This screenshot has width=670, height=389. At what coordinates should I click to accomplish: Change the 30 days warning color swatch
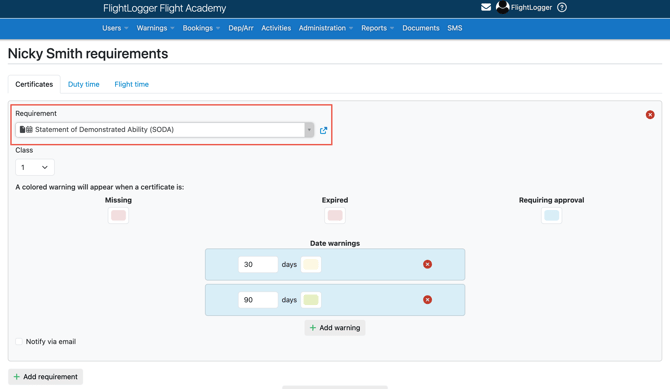pos(311,265)
